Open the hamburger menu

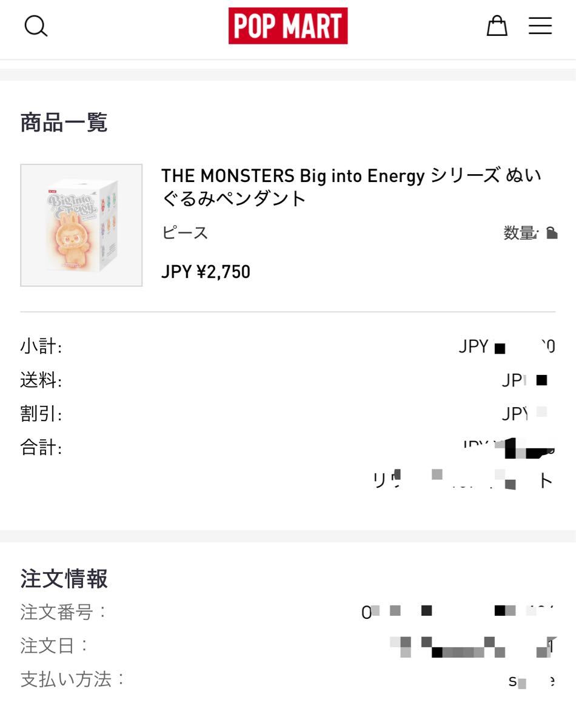pos(540,26)
